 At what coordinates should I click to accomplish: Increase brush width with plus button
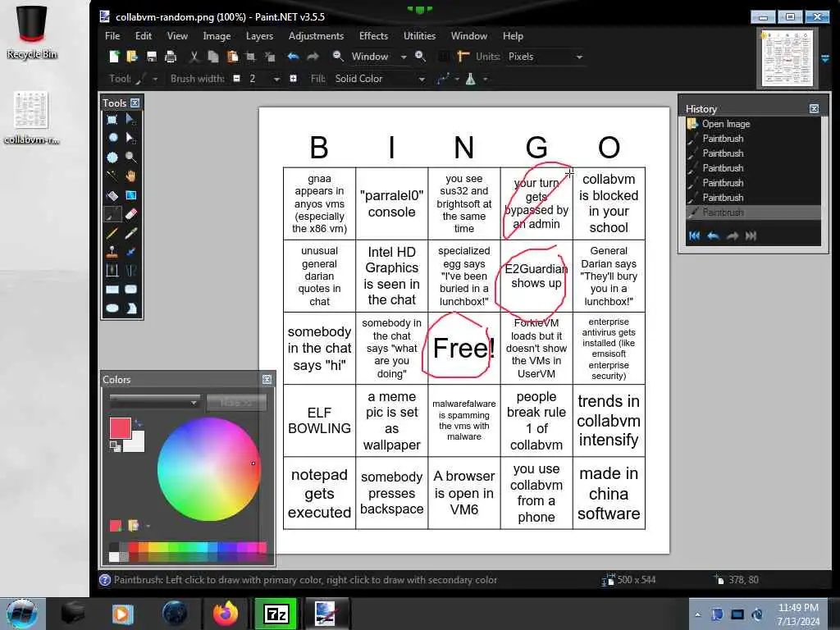pyautogui.click(x=294, y=79)
